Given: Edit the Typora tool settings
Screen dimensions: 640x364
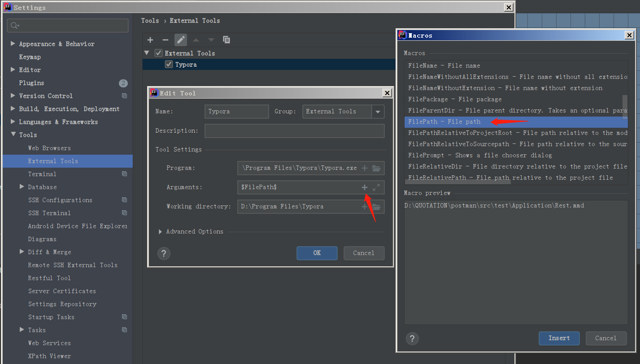Looking at the screenshot, I should click(x=180, y=40).
